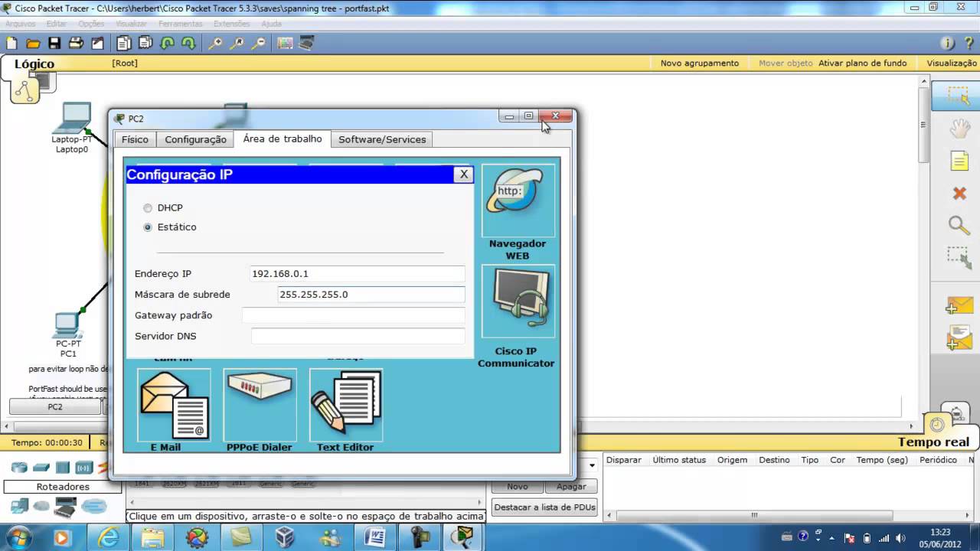Choose the Move Layout hand tool
The width and height of the screenshot is (980, 551).
tap(959, 129)
